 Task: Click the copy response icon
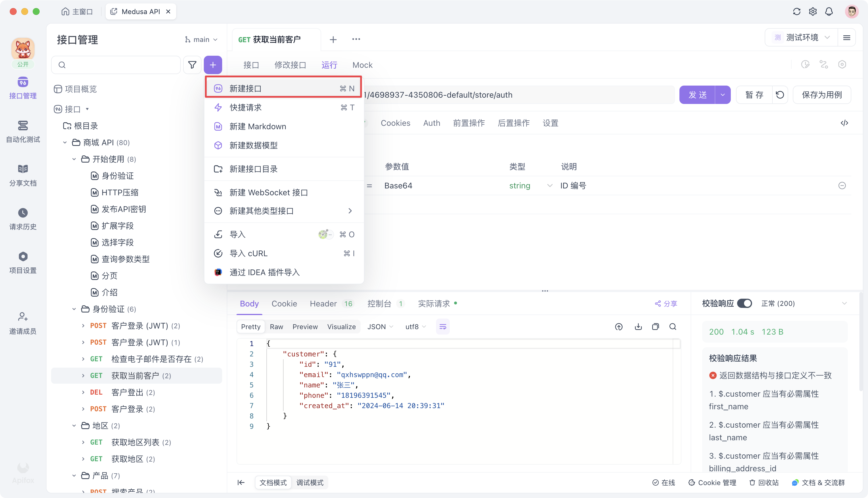tap(655, 327)
